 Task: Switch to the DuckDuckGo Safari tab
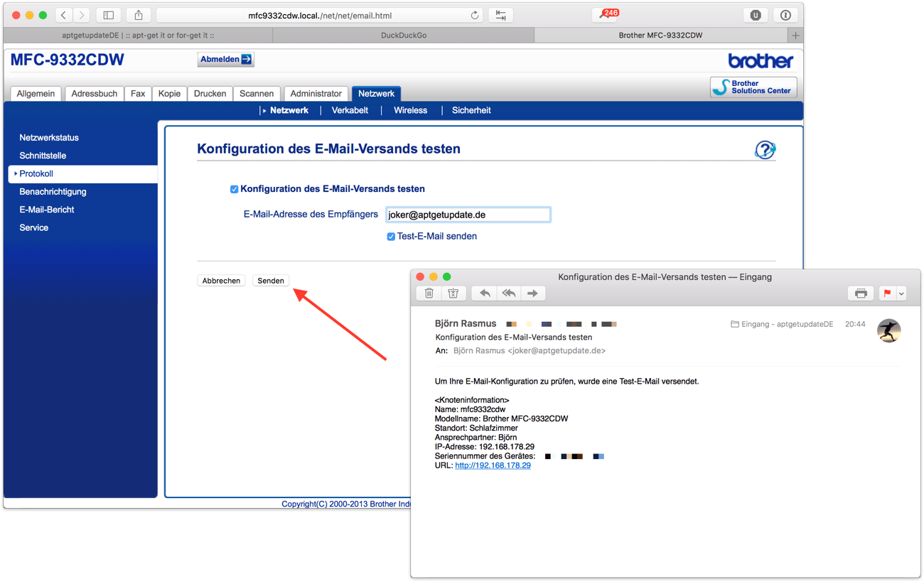404,35
